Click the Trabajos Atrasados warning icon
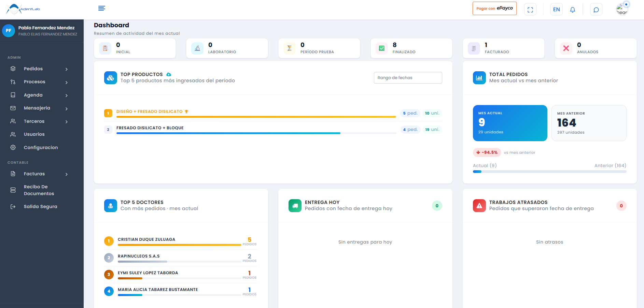This screenshot has height=308, width=644. [479, 206]
